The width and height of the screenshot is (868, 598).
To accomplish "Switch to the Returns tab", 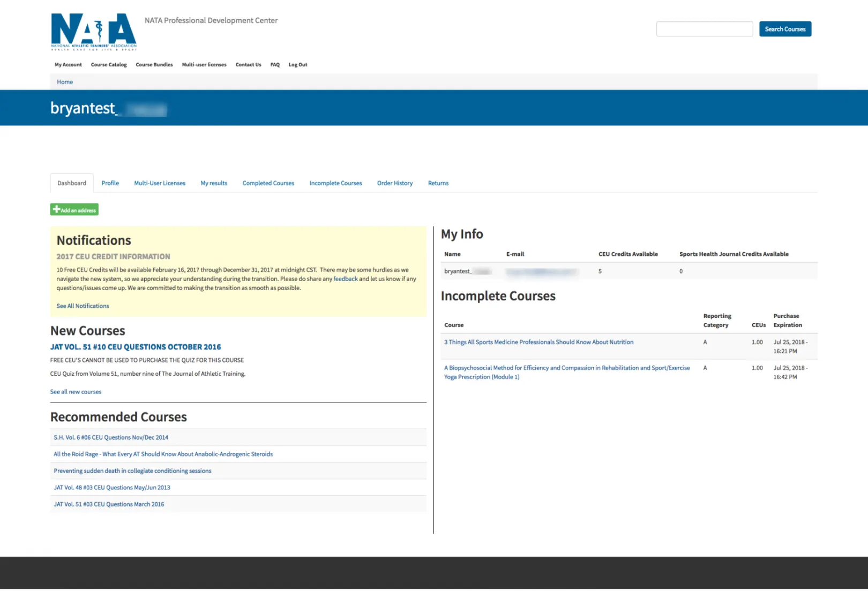I will (x=438, y=183).
